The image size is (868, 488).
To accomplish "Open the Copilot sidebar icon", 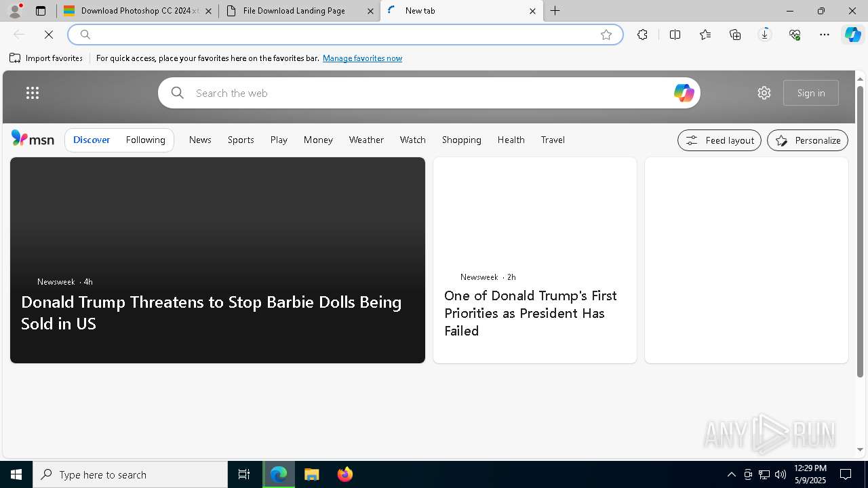I will [852, 35].
